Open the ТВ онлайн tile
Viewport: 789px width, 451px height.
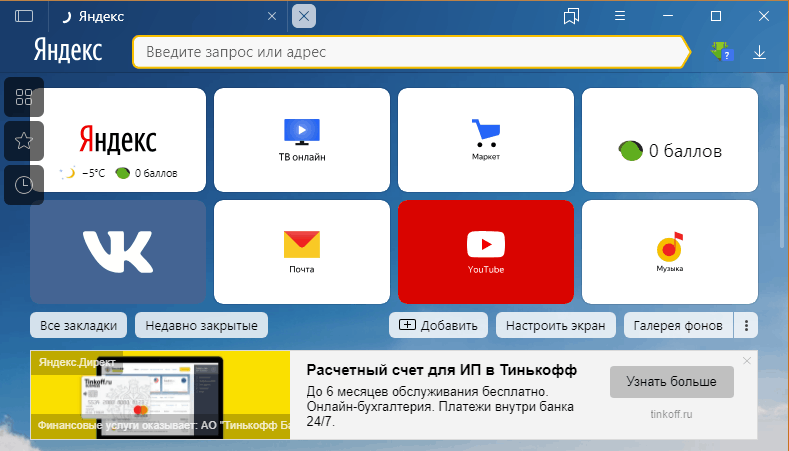(x=302, y=140)
